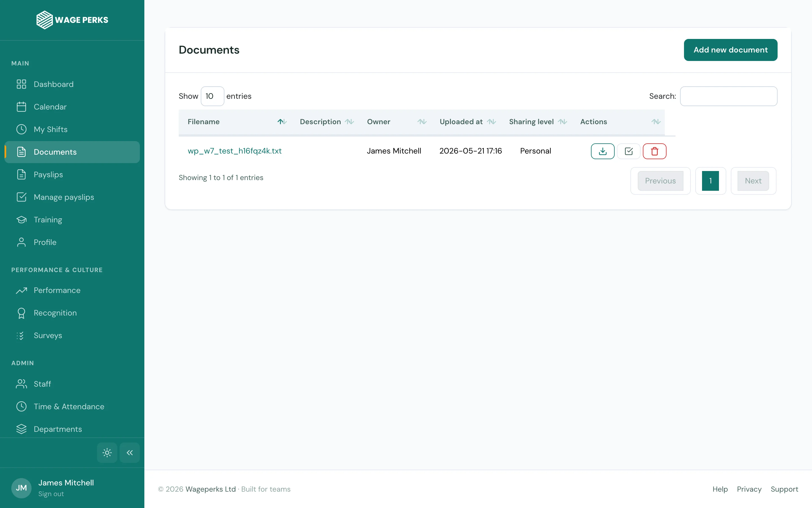Sign out of James Mitchell's account
812x508 pixels.
tap(51, 494)
